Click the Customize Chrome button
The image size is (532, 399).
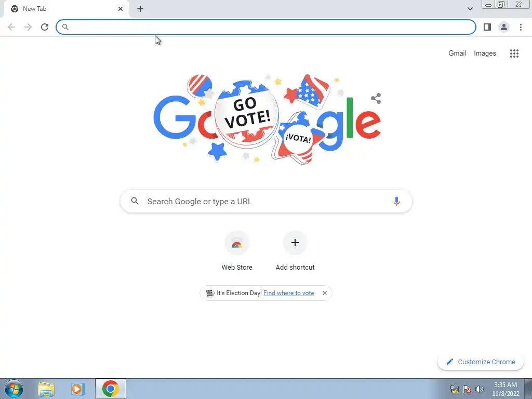pos(481,362)
